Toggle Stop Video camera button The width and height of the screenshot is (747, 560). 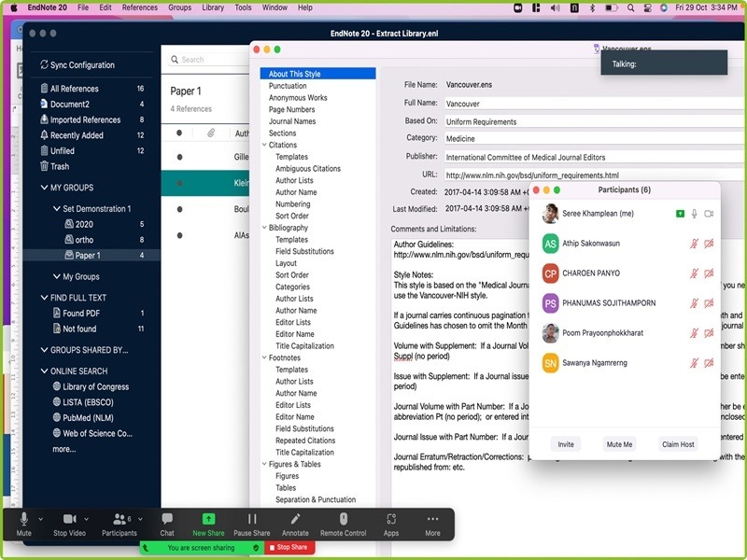(69, 520)
